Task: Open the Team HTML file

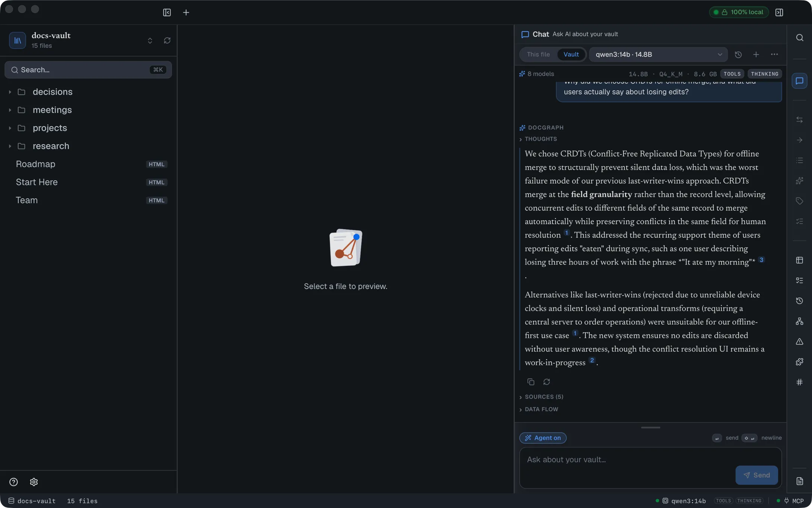Action: coord(88,200)
